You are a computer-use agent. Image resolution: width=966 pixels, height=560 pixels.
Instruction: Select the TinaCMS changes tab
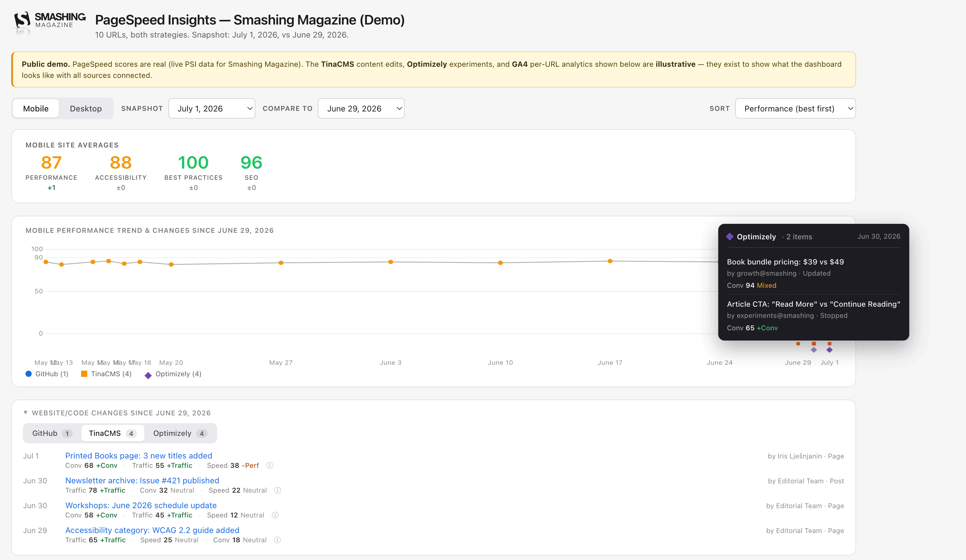[x=112, y=433]
